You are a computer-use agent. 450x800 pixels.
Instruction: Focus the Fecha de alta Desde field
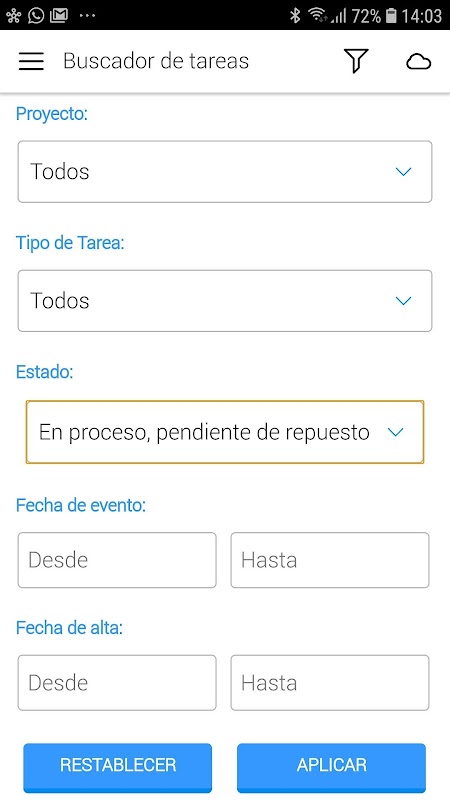(117, 683)
